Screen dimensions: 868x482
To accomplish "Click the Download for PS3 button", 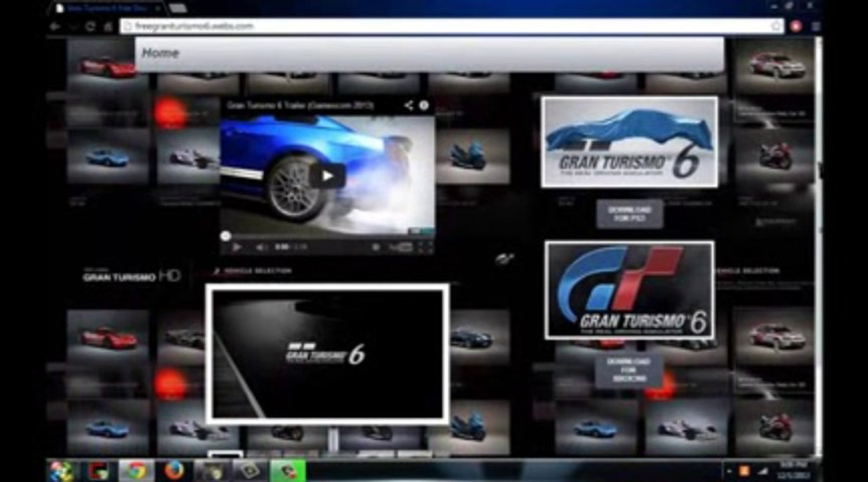I will 630,214.
